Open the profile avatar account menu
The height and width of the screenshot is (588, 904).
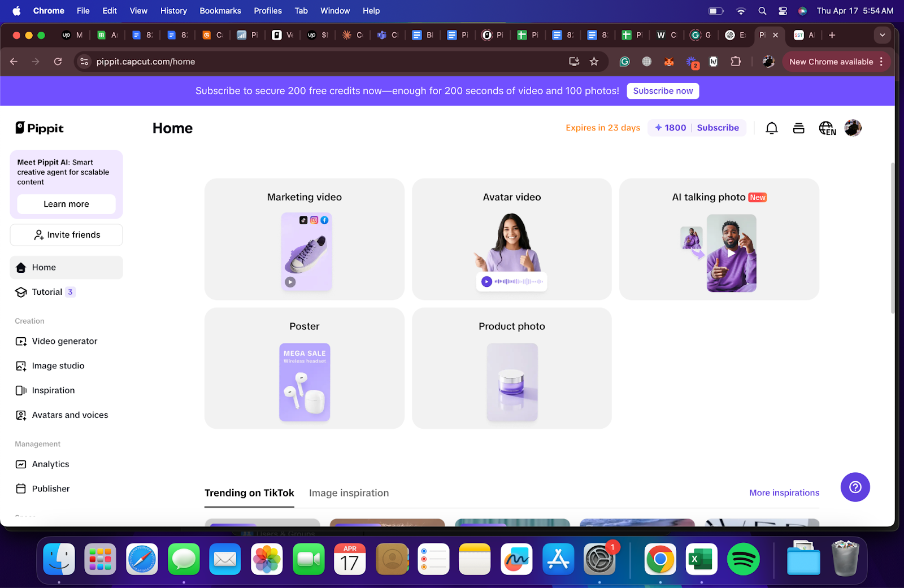pyautogui.click(x=853, y=128)
